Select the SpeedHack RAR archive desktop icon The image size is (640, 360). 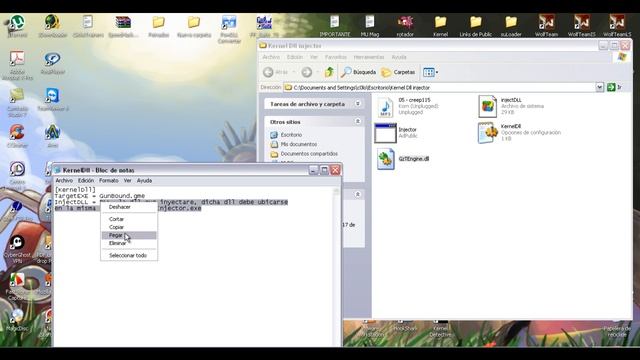pos(123,27)
